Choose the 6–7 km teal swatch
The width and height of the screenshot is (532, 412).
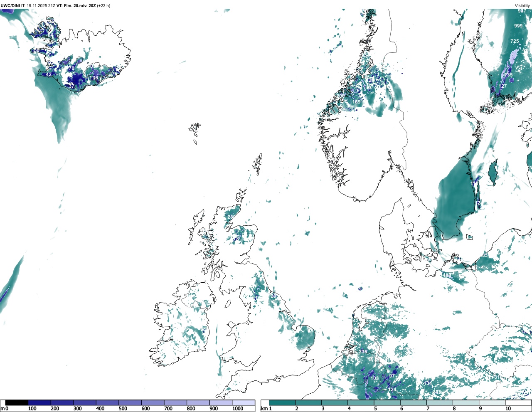413,402
